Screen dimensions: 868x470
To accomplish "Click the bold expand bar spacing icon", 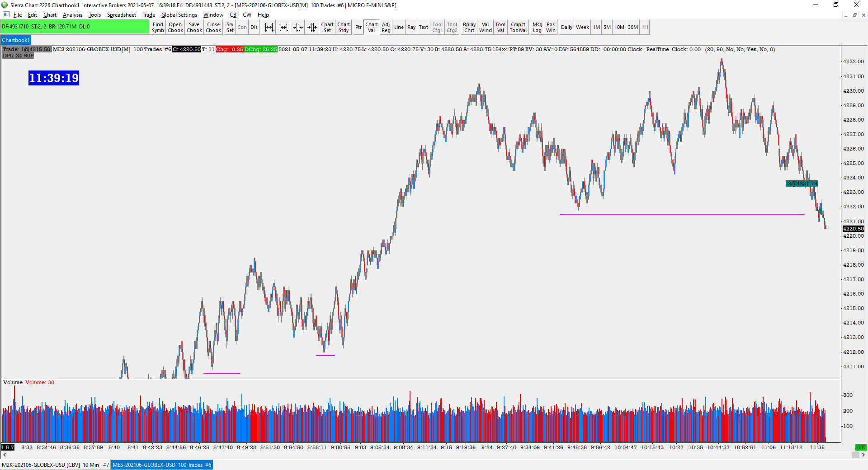I will [283, 28].
